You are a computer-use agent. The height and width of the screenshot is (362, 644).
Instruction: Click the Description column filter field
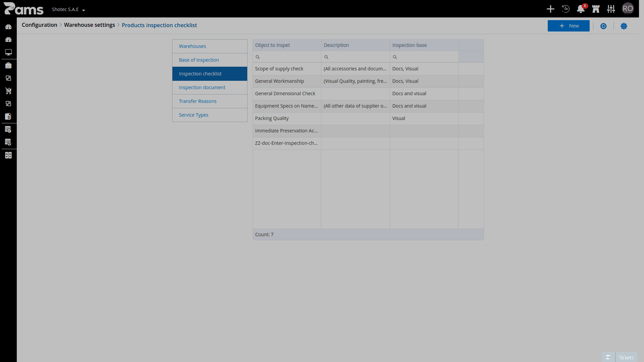click(356, 57)
